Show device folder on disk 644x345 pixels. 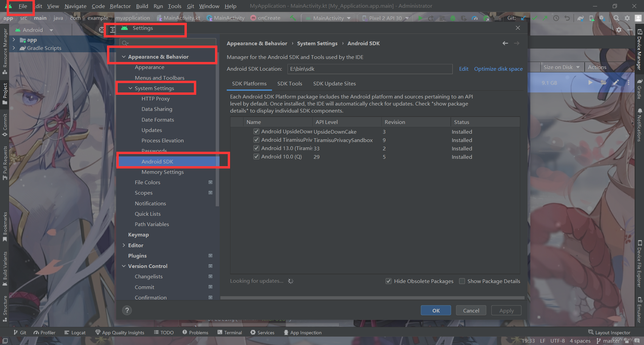(603, 82)
